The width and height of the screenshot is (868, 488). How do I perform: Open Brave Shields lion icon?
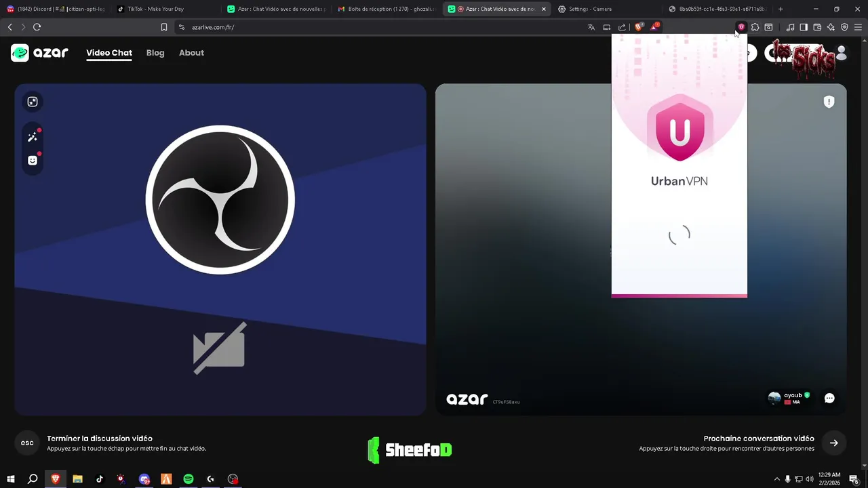[638, 27]
